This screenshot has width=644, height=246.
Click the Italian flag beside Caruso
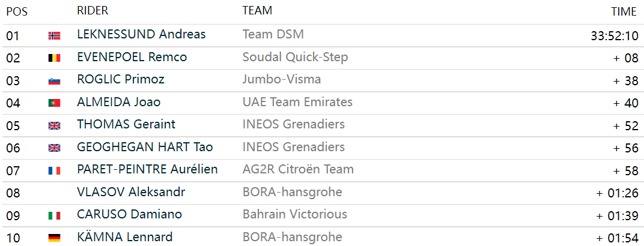pos(54,215)
